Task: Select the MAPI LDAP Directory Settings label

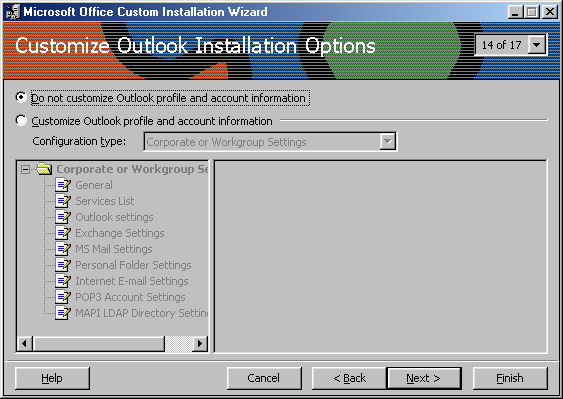Action: (141, 313)
